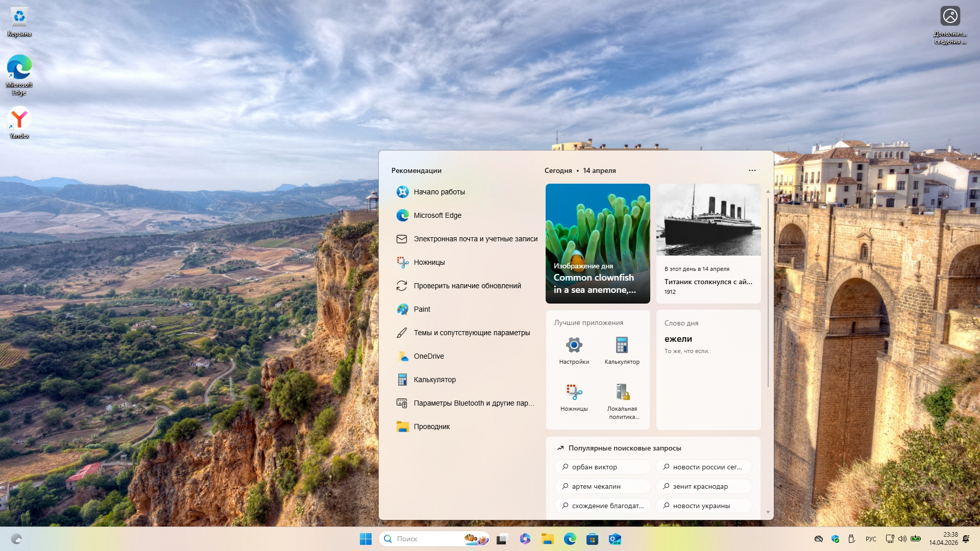Open Калькулятор under Лучшие приложения

622,350
